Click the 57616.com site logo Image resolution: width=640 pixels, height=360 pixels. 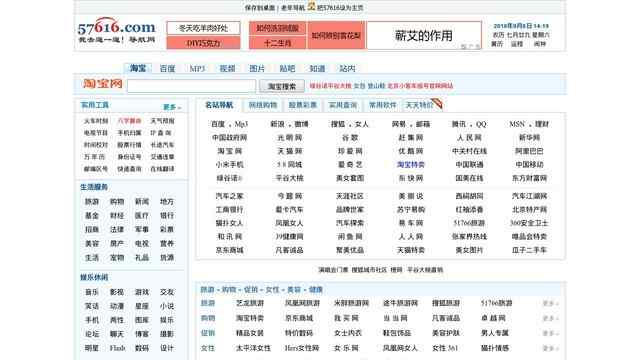coord(116,31)
